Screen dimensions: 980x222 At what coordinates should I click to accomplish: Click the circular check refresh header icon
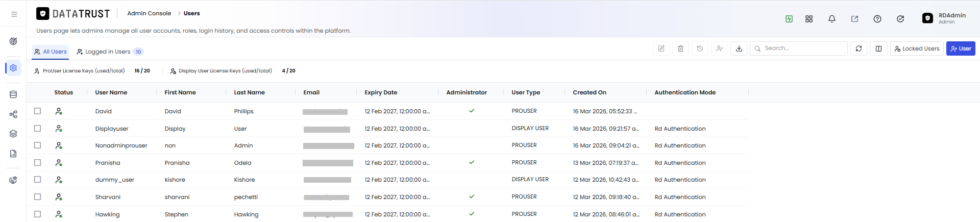click(900, 19)
